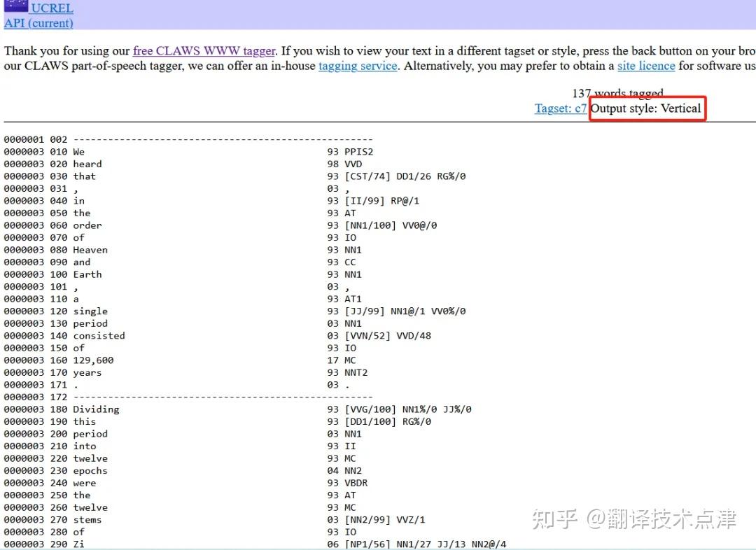
Task: Click the Output style: Vertical label
Action: click(x=645, y=108)
